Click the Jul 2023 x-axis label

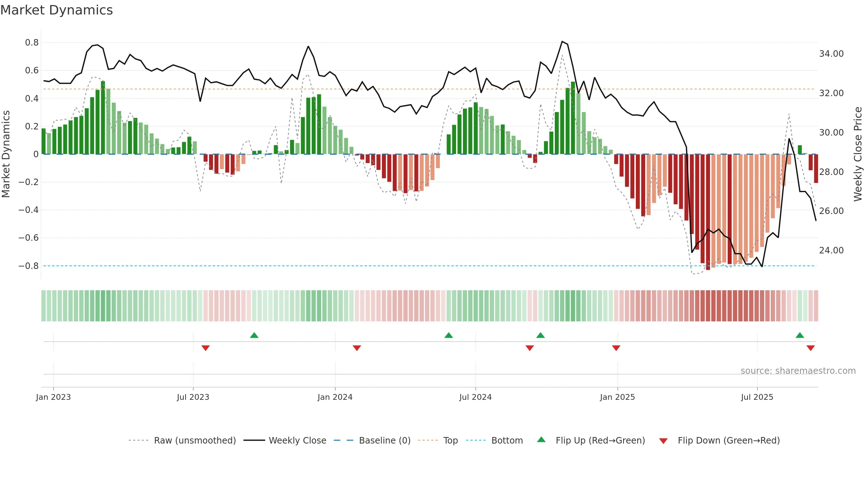[193, 397]
